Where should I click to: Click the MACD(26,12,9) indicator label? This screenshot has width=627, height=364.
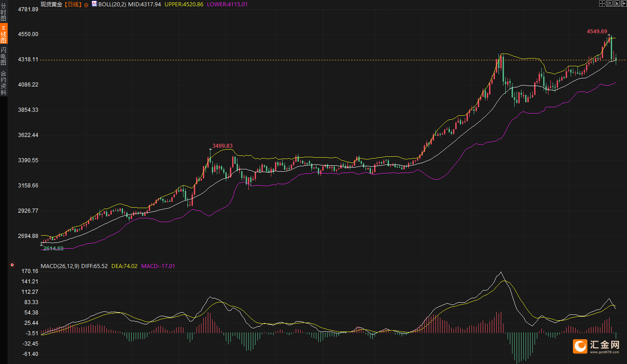[x=60, y=266]
